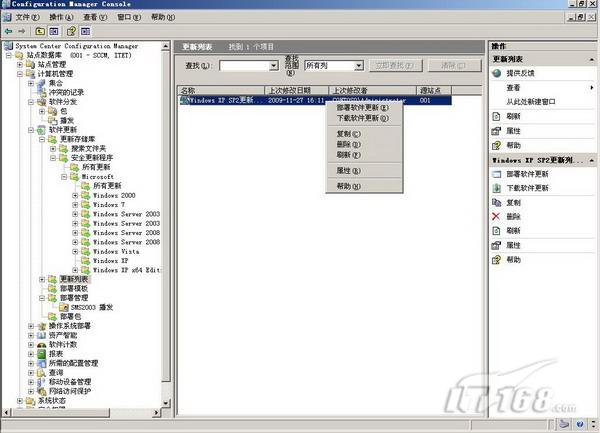The height and width of the screenshot is (433, 600).
Task: Sort by 上次修改日期 column header
Action: 297,91
